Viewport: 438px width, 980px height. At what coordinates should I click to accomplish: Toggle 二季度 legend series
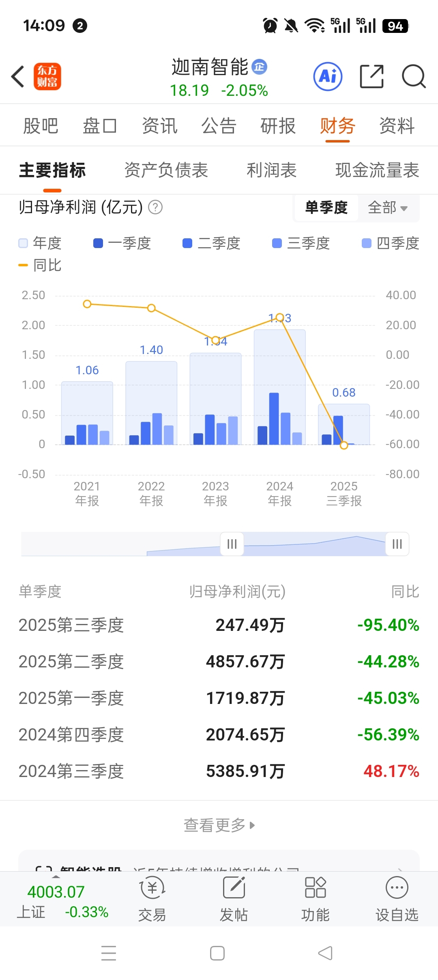tap(212, 243)
